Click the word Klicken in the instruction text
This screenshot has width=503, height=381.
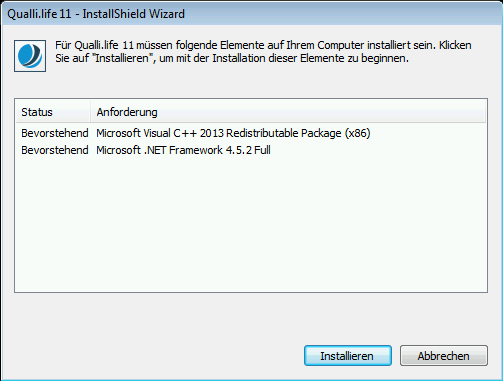[455, 45]
